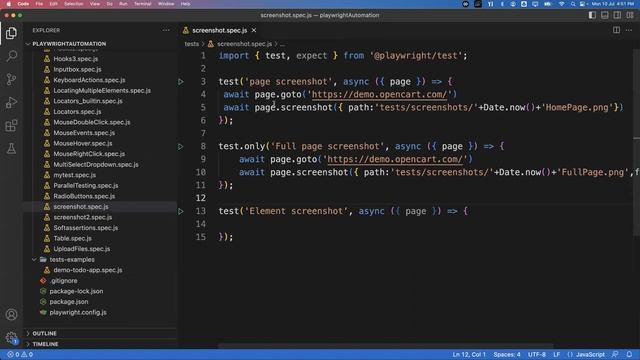Toggle the primary side bar layout icon

coord(592,15)
